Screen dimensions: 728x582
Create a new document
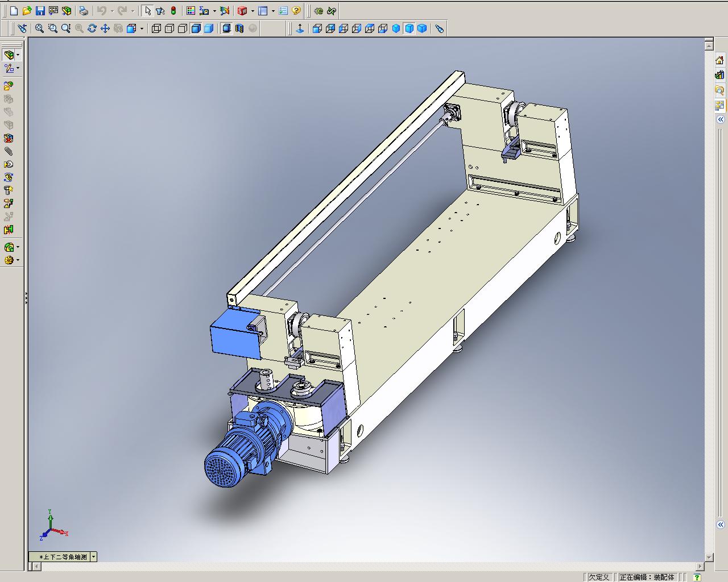[14, 11]
